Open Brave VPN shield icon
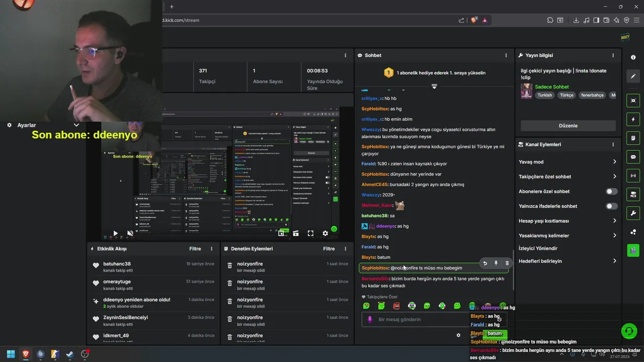The image size is (644, 362). click(x=626, y=20)
